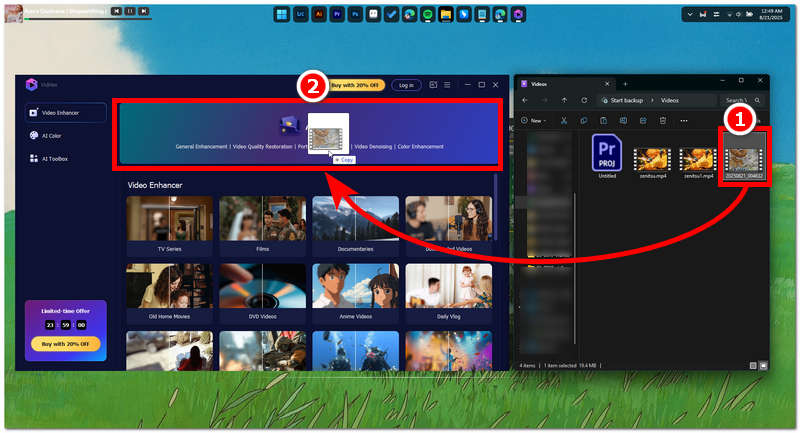Open Adobe Illustrator from the taskbar
This screenshot has width=800, height=433.
[319, 14]
